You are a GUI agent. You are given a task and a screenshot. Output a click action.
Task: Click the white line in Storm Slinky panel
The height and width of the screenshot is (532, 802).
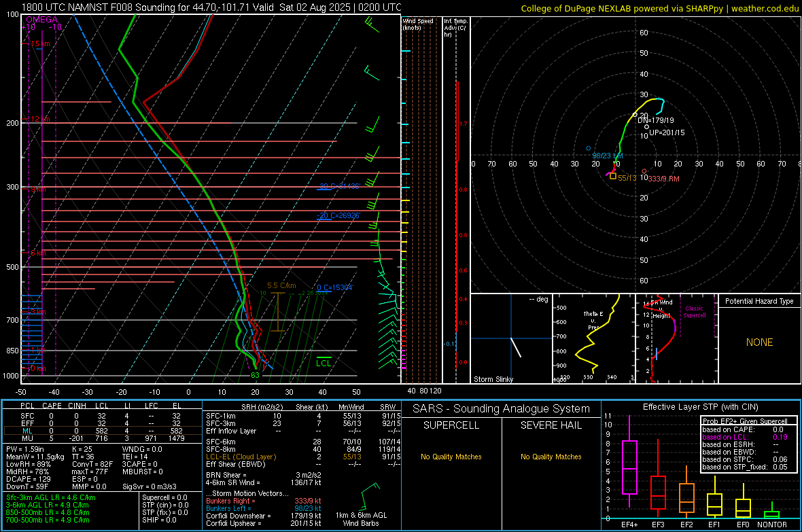pyautogui.click(x=516, y=347)
